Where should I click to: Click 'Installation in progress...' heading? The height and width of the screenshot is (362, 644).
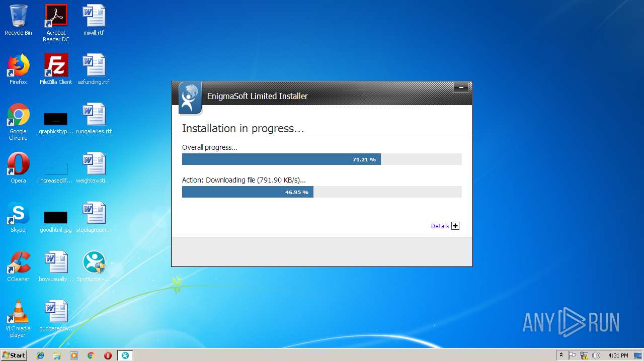243,129
